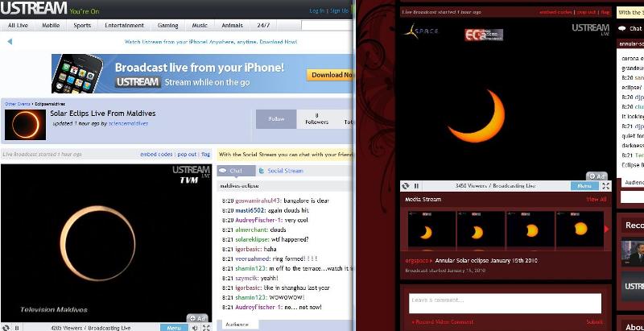Click the Sign Up link
This screenshot has height=331, width=644.
pos(339,10)
